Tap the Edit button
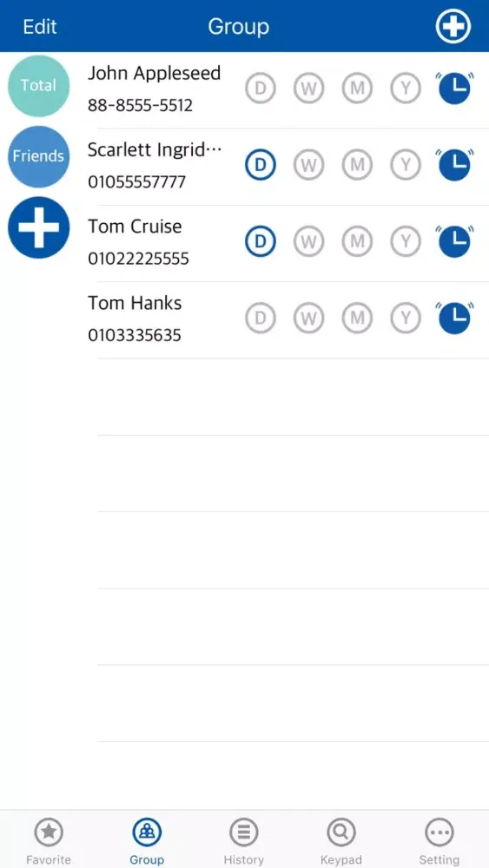The height and width of the screenshot is (868, 489). click(x=40, y=26)
